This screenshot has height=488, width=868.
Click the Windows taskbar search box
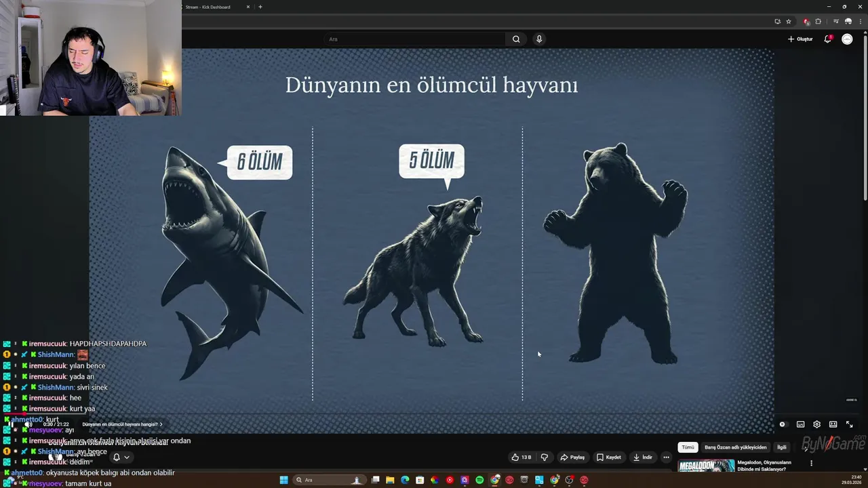click(x=330, y=480)
